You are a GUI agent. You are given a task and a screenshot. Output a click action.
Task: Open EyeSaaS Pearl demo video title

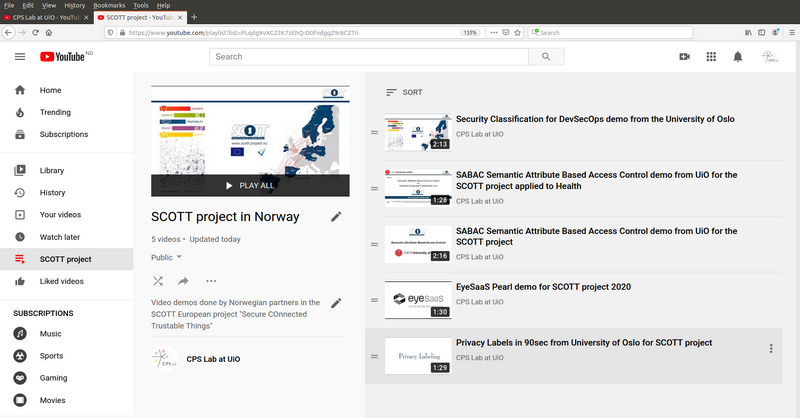point(543,287)
